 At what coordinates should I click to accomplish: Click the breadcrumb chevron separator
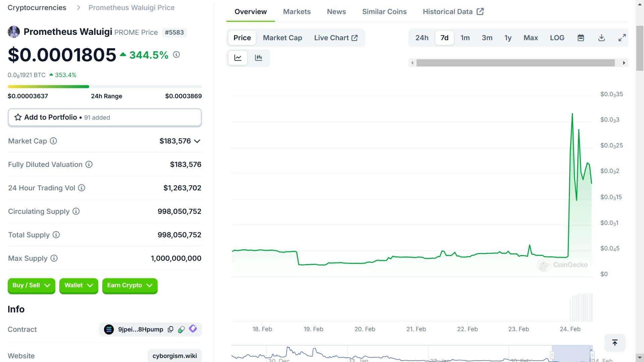[78, 8]
